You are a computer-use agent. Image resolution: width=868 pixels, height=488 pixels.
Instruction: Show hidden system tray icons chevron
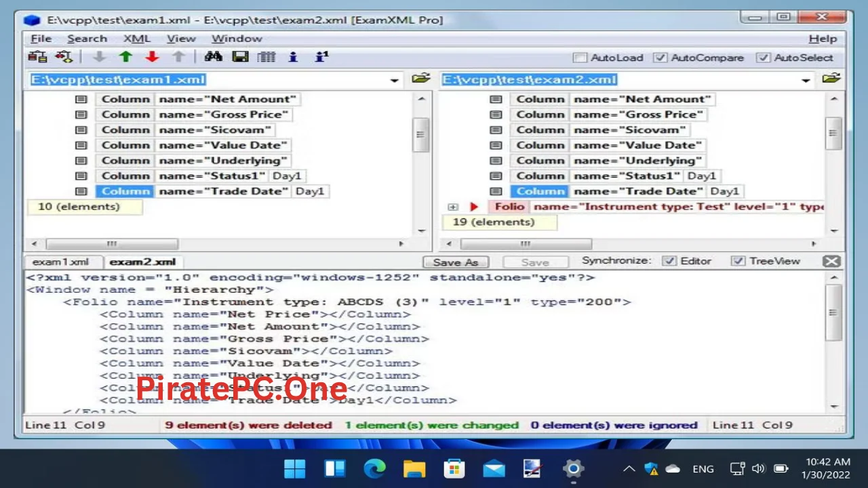click(x=629, y=468)
